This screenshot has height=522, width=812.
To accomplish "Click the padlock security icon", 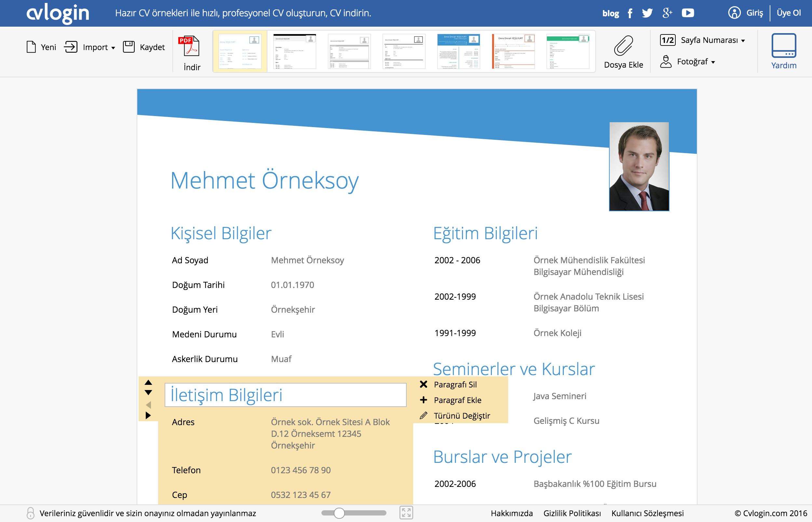I will (x=31, y=513).
